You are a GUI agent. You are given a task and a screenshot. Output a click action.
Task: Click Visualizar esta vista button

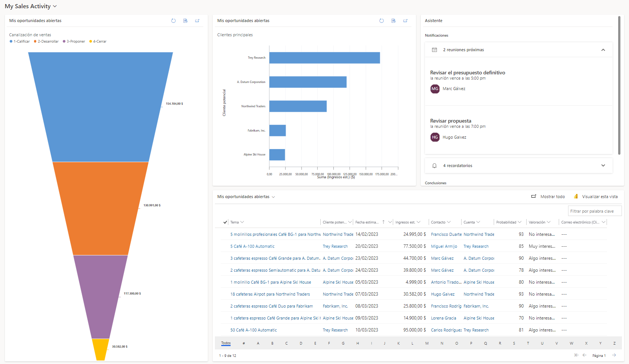[596, 197]
